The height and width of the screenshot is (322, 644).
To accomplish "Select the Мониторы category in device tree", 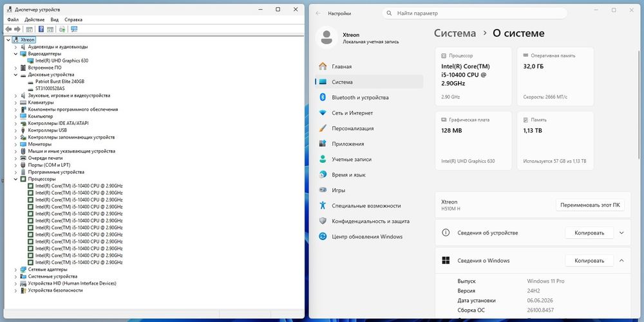I will [x=39, y=144].
